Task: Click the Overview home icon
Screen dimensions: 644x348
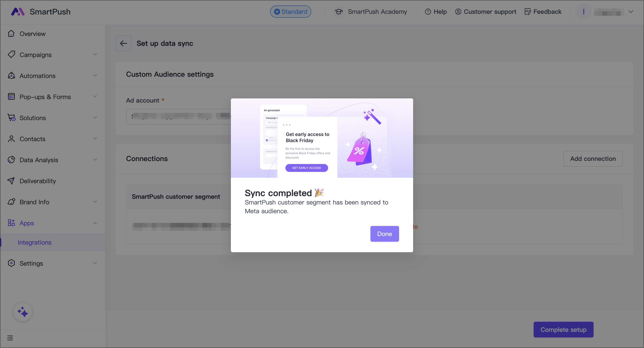Action: coord(11,34)
